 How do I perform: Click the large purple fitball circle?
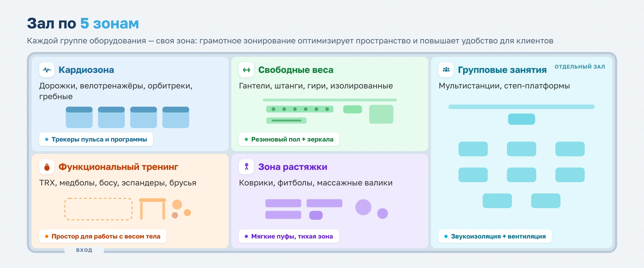[x=363, y=207]
